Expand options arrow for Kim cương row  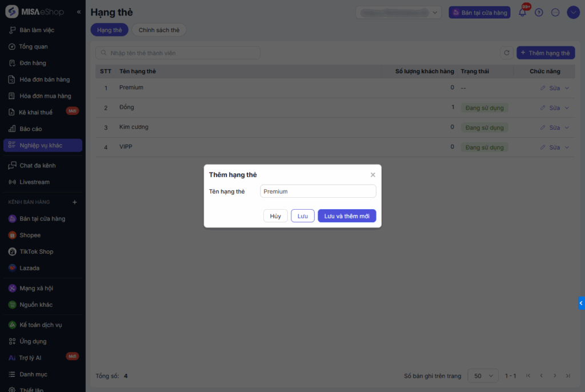click(567, 127)
